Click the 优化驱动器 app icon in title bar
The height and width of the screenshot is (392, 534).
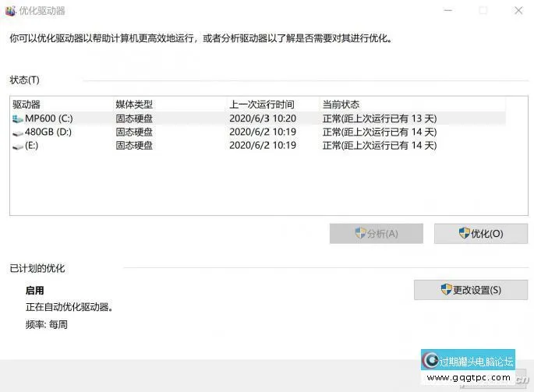point(11,11)
